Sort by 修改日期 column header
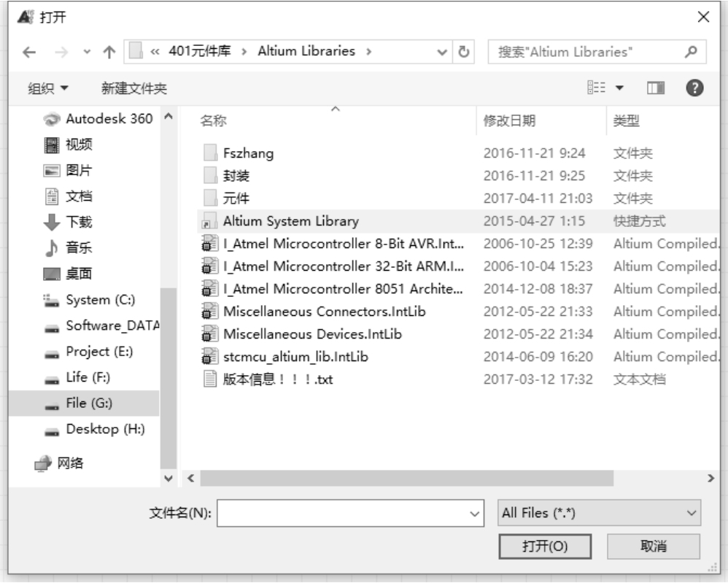Image resolution: width=728 pixels, height=583 pixels. pyautogui.click(x=509, y=121)
